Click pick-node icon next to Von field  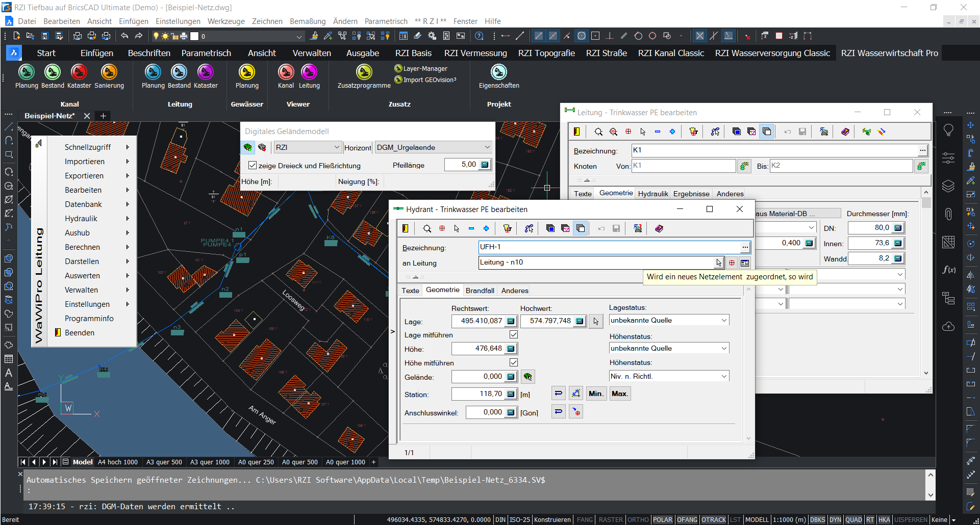744,166
